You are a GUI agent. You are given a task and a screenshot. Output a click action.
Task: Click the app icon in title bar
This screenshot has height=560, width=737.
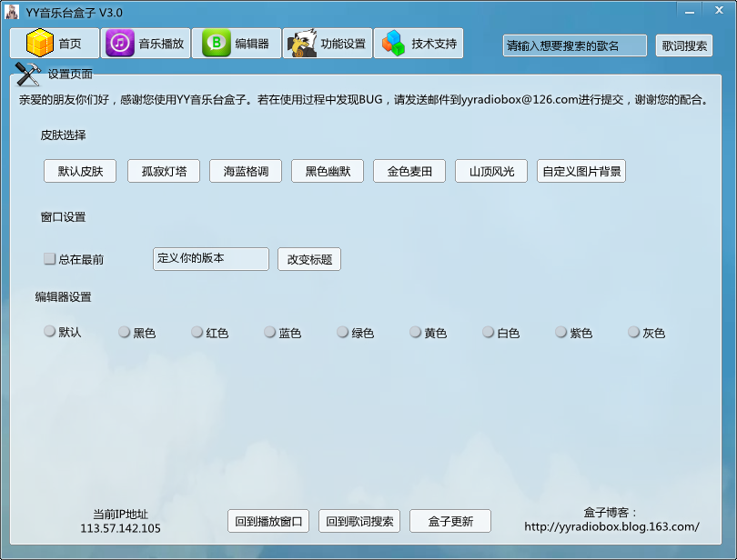(x=13, y=12)
